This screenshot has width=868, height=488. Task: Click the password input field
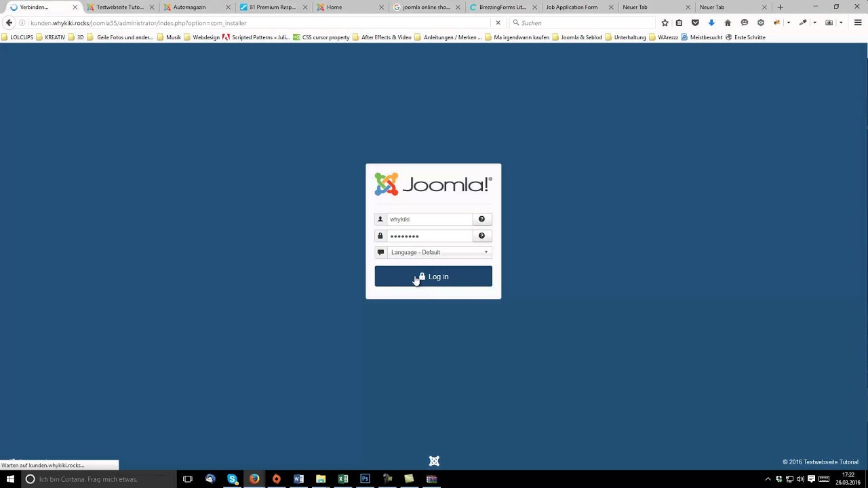(429, 236)
